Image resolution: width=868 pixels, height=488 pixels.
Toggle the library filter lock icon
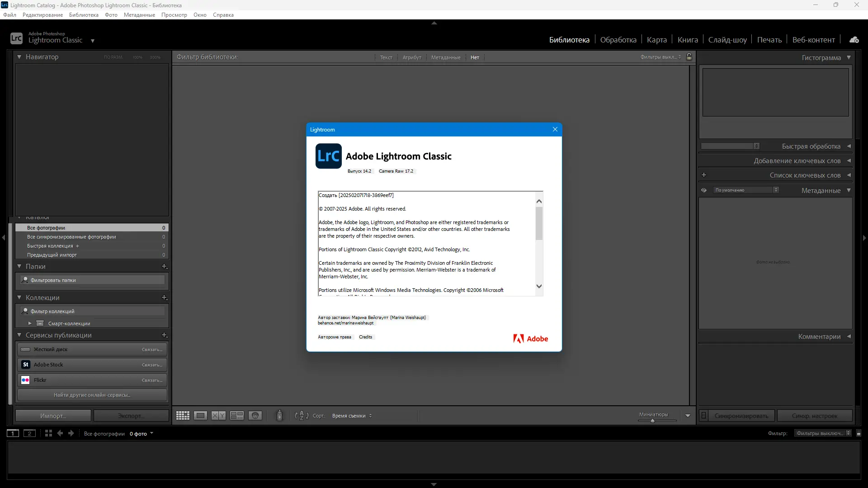pyautogui.click(x=689, y=57)
